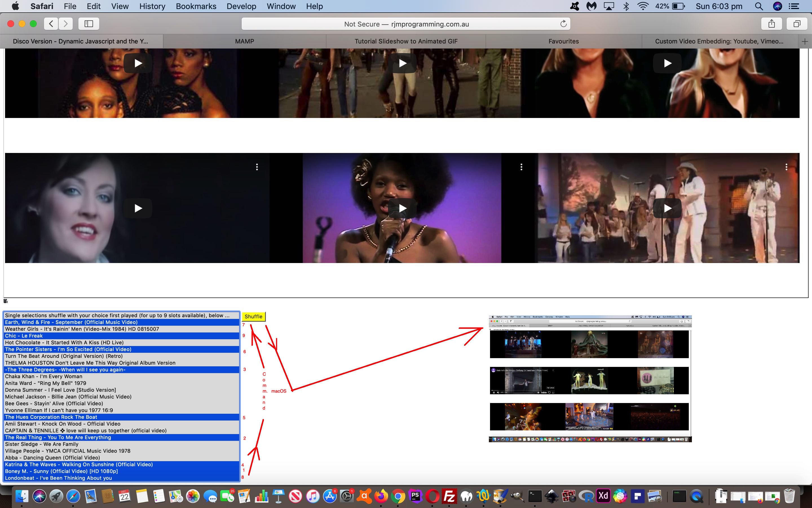Select 'THELMA HOUSTON Don't Leave Me This Way' option

[x=122, y=363]
